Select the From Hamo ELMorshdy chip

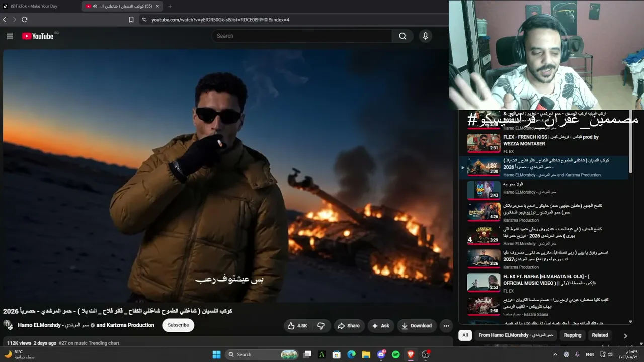[x=516, y=335]
